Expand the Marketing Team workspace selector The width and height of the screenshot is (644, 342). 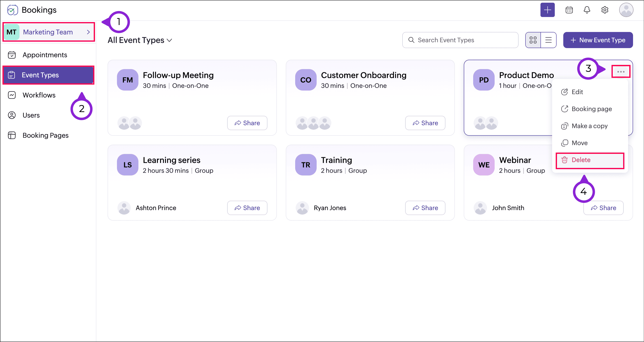click(x=49, y=32)
